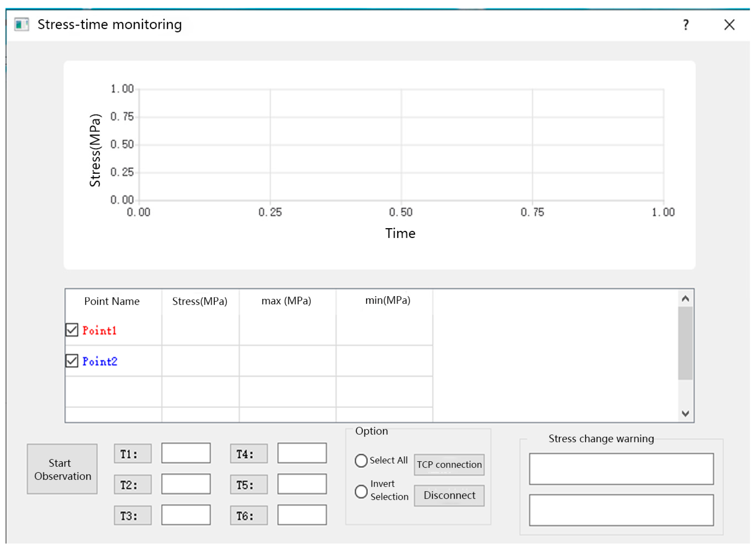The image size is (756, 552).
Task: Uncheck the Point1 checkbox
Action: pos(72,330)
